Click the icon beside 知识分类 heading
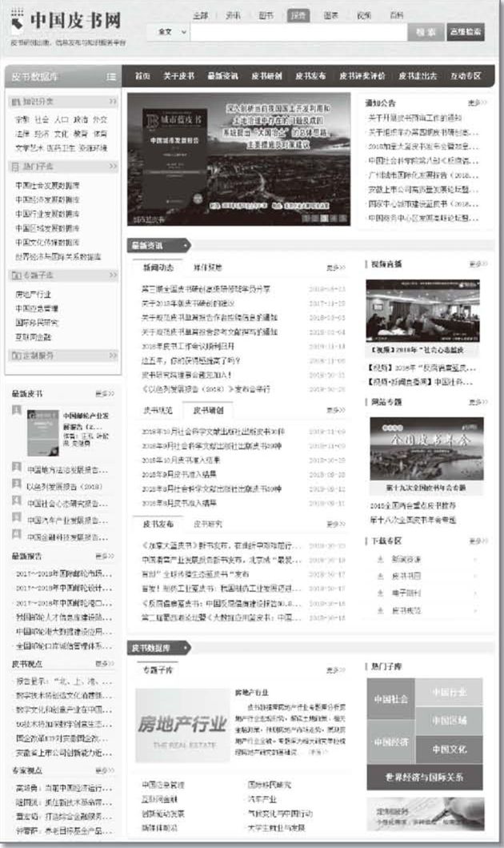 16,101
